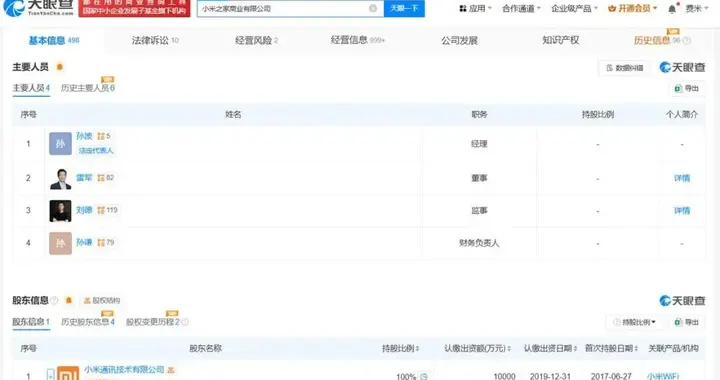720x380 pixels.
Task: Click the 孙 avatar in personnel row 1
Action: pos(61,144)
